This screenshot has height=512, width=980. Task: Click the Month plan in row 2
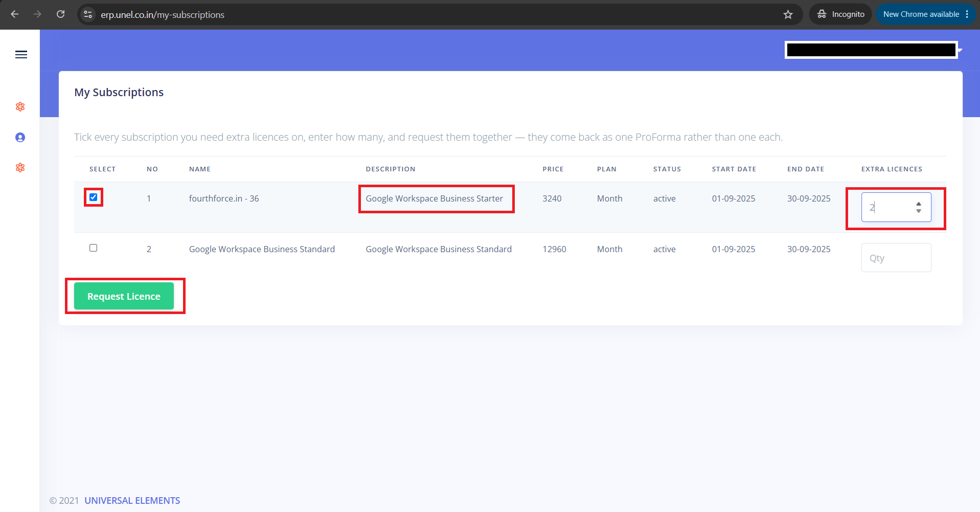click(610, 249)
